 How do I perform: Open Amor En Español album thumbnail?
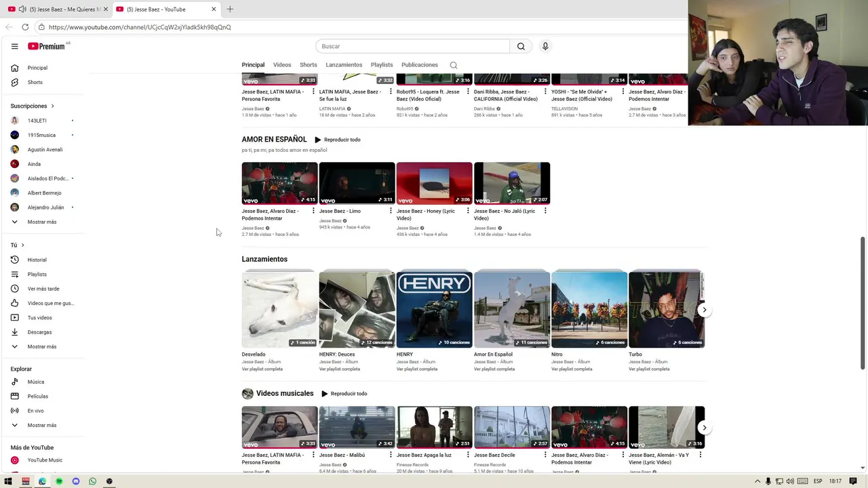click(511, 309)
